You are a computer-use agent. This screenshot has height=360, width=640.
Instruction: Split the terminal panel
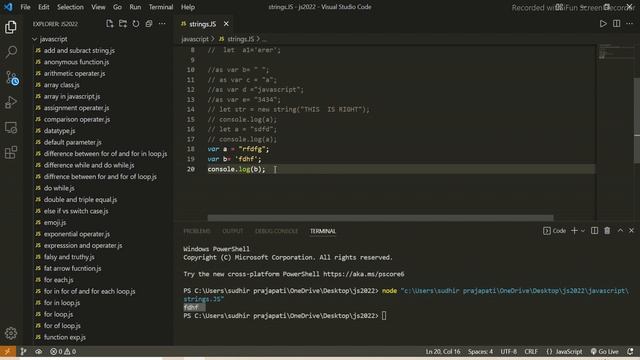[x=594, y=231]
